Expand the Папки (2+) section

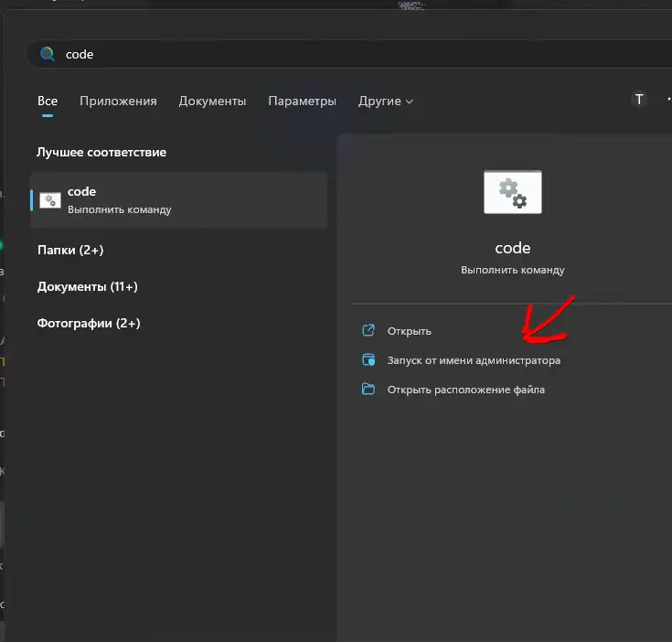70,250
